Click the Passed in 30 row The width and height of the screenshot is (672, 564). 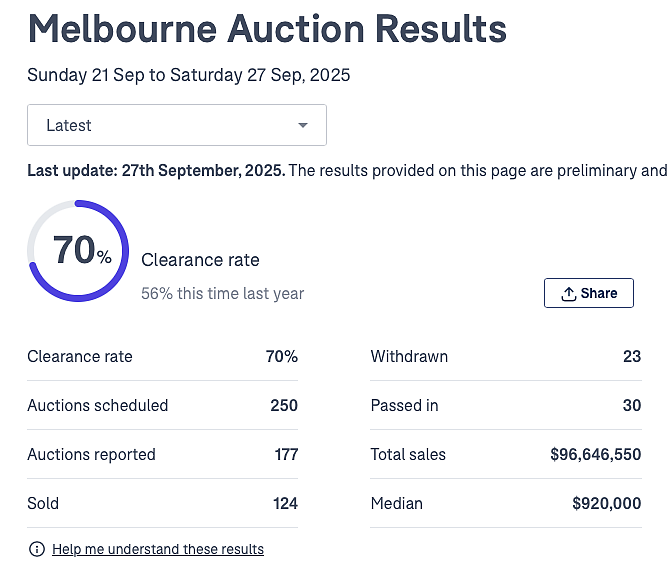pos(506,405)
